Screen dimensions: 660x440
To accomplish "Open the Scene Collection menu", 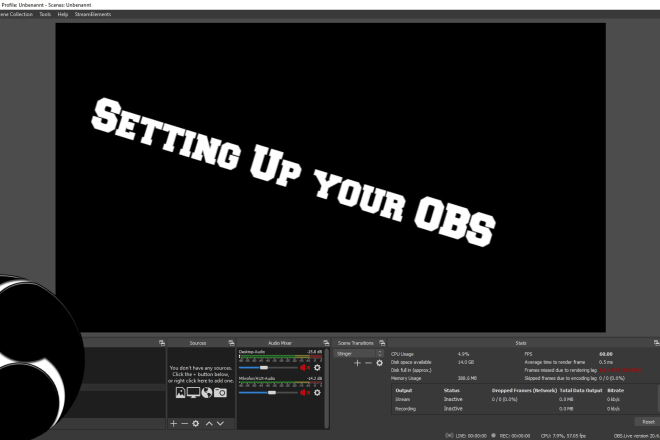I will [x=16, y=14].
